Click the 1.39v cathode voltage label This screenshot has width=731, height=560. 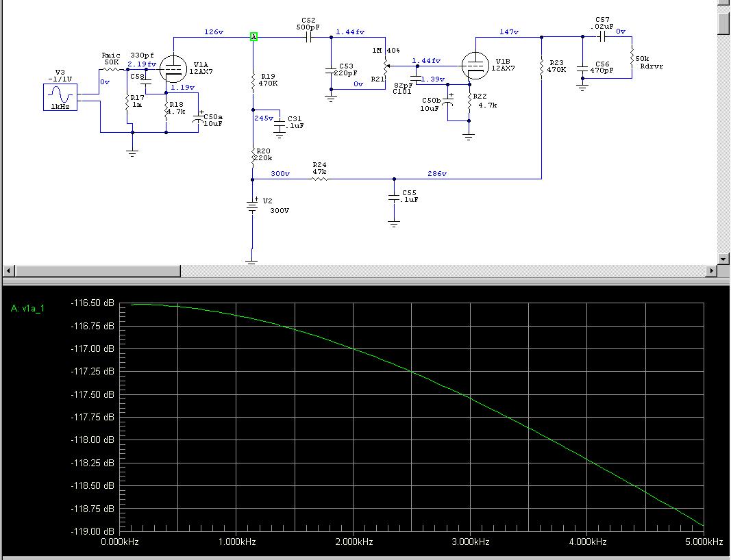coord(432,79)
